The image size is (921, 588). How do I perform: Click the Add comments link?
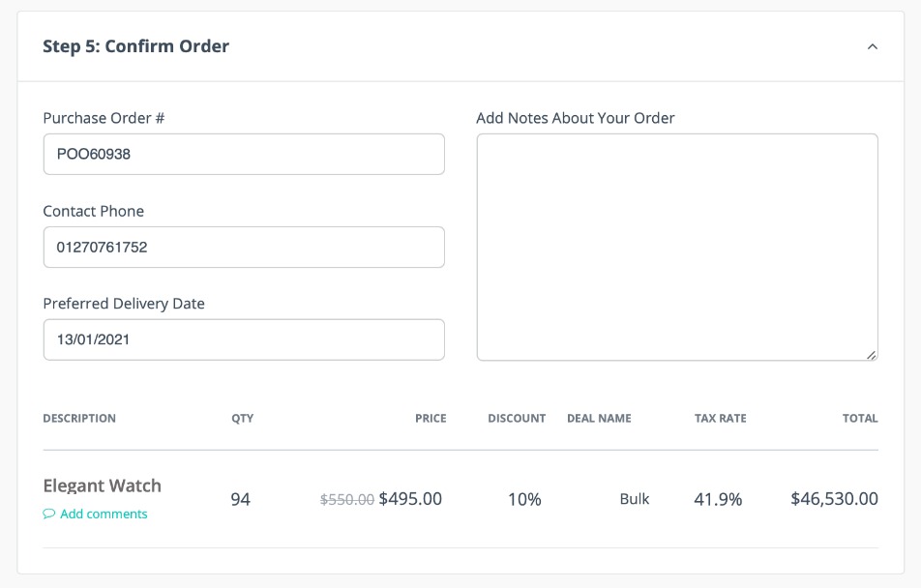pyautogui.click(x=104, y=514)
